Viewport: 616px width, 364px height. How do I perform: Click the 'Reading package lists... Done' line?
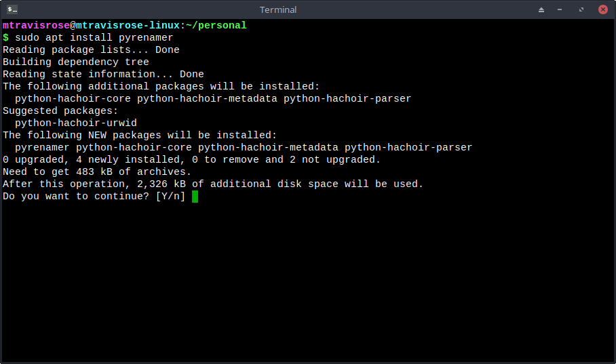91,50
